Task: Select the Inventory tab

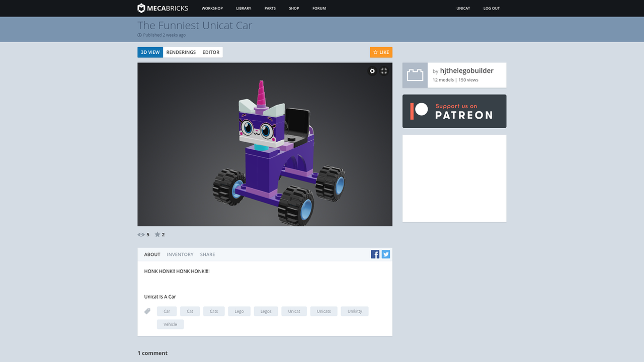Action: pos(180,254)
